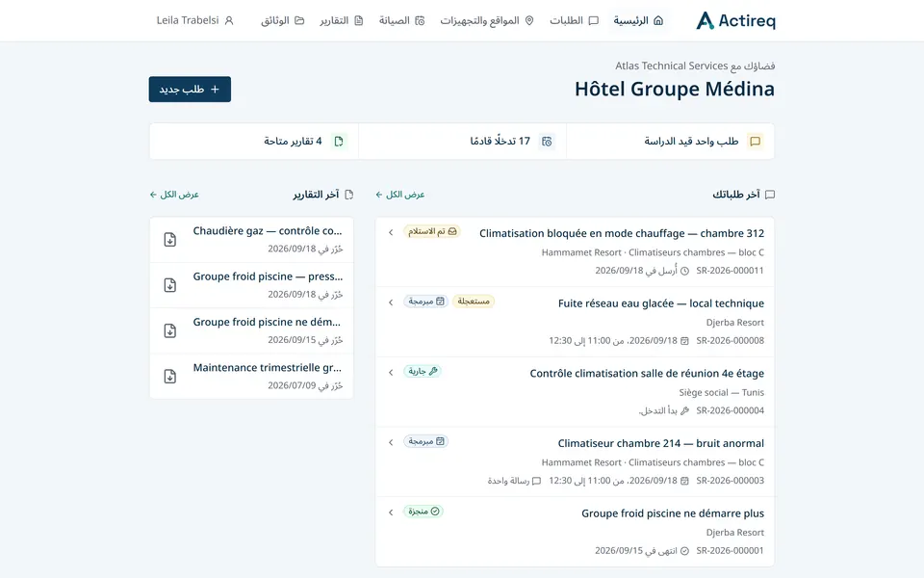Click reference SR-2026-000001

[x=731, y=551]
